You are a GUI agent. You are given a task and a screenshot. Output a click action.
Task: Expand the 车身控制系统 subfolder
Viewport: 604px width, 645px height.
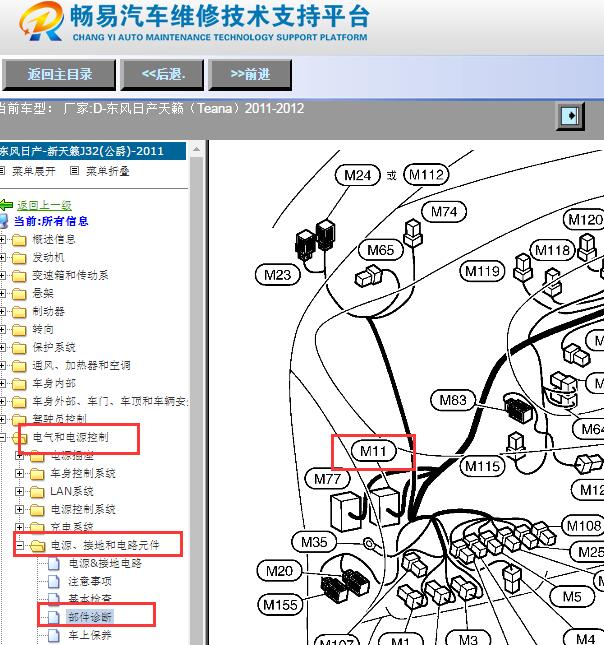(x=19, y=473)
